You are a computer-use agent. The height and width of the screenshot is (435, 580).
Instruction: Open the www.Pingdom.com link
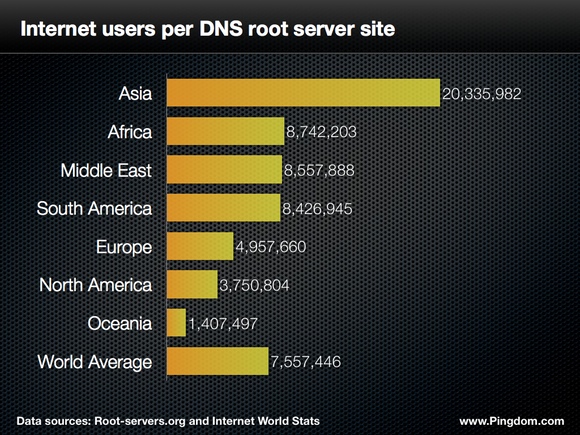pos(512,421)
